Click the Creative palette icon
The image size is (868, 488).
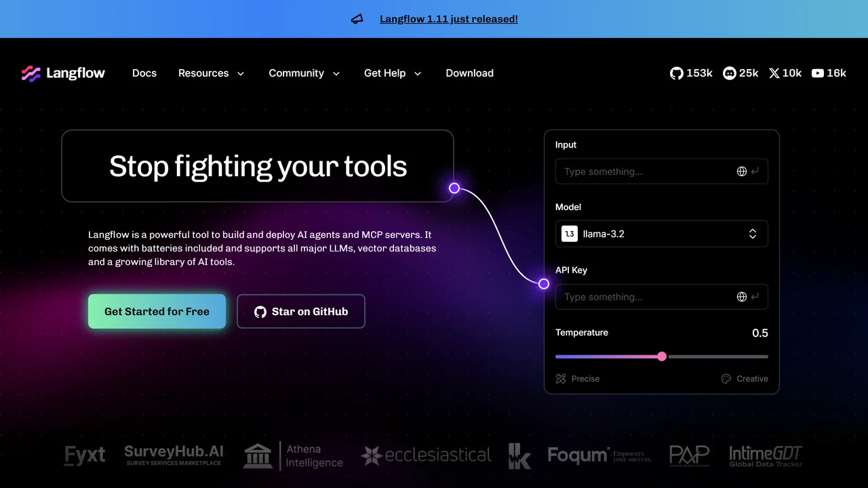(726, 379)
